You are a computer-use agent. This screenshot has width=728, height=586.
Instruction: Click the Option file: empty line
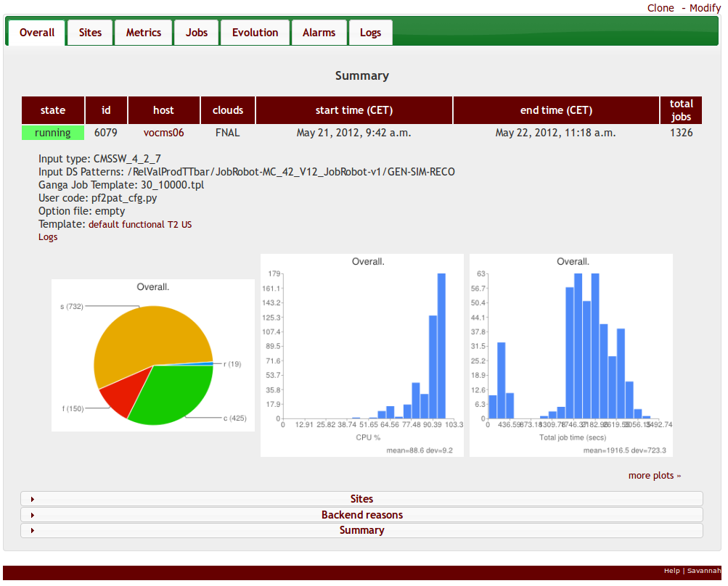82,211
